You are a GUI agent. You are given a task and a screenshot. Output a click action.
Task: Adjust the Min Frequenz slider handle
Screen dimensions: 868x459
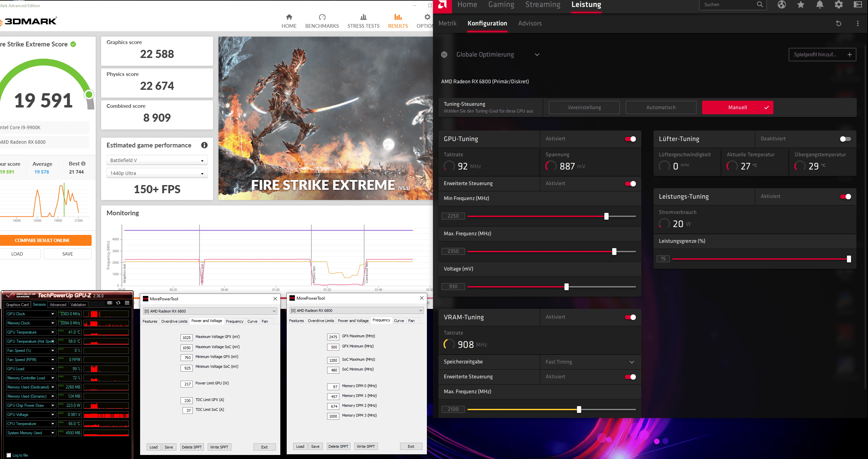pyautogui.click(x=606, y=216)
